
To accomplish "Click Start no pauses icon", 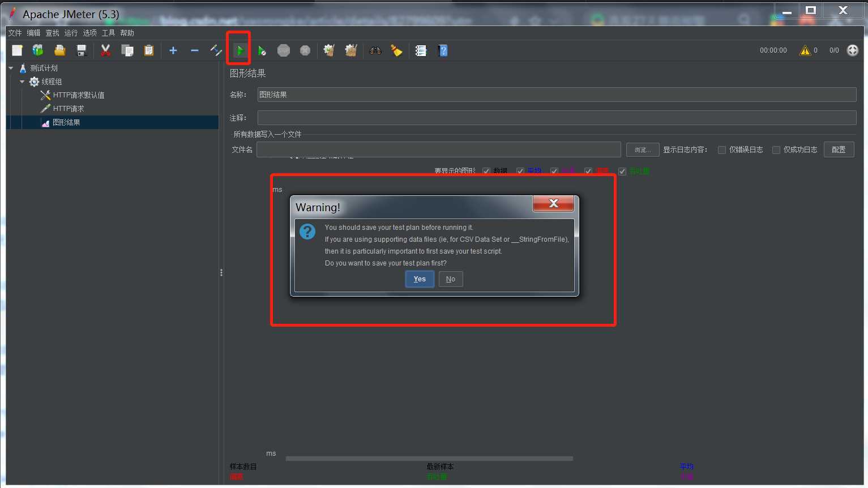I will [x=262, y=50].
